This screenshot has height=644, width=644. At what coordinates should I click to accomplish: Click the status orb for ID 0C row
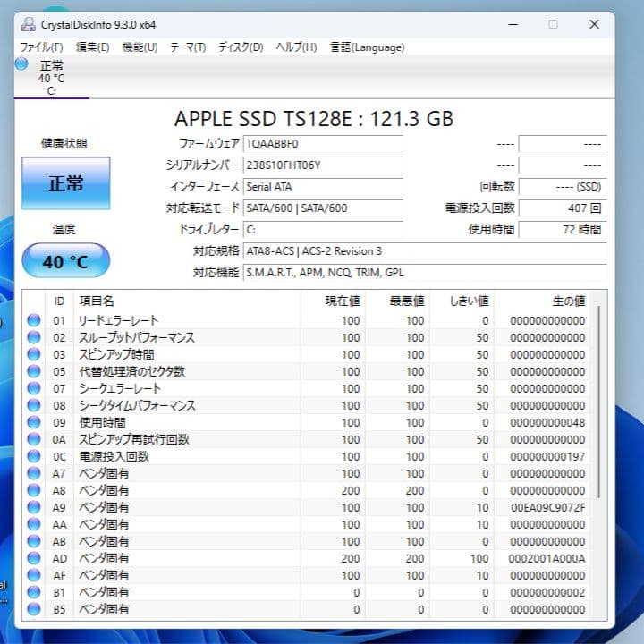pos(34,456)
